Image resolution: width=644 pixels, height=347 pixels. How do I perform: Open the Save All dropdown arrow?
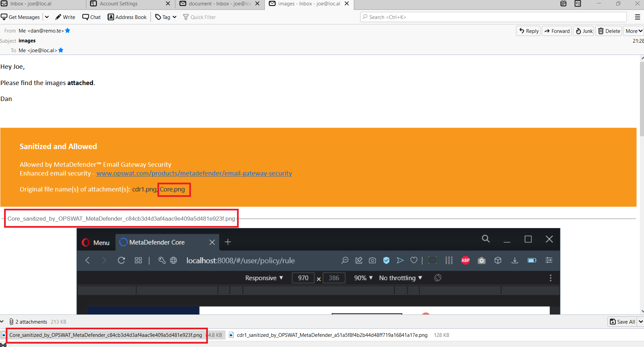click(641, 322)
